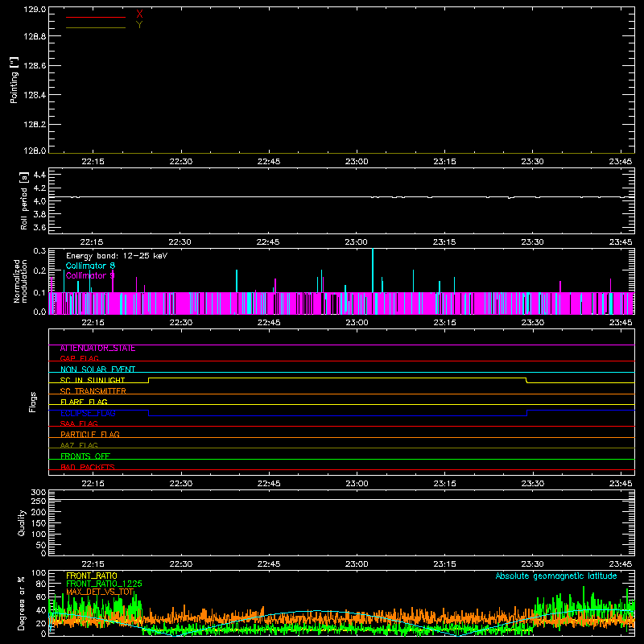The image size is (644, 644).
Task: Click the SC_IN_SUNLIGHT rising step before 22:30
Action: tap(149, 380)
